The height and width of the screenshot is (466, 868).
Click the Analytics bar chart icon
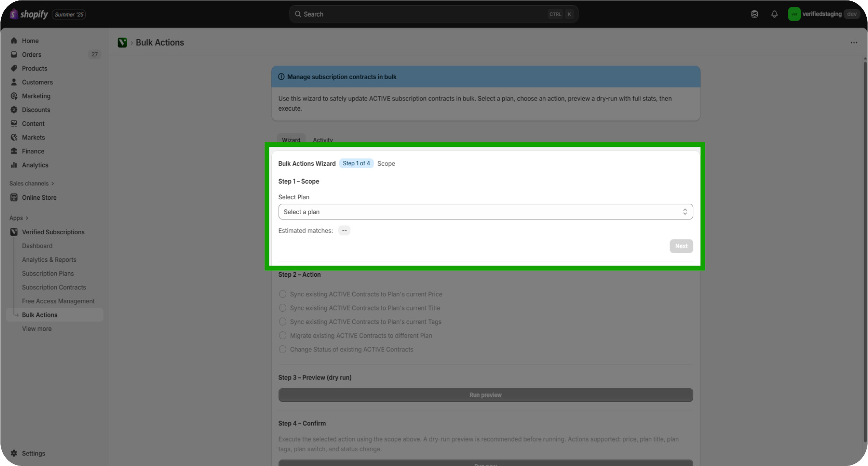coord(14,165)
